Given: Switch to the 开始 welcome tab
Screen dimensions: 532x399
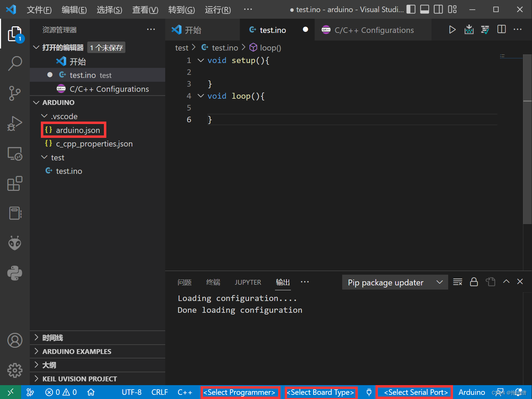Looking at the screenshot, I should click(x=202, y=30).
